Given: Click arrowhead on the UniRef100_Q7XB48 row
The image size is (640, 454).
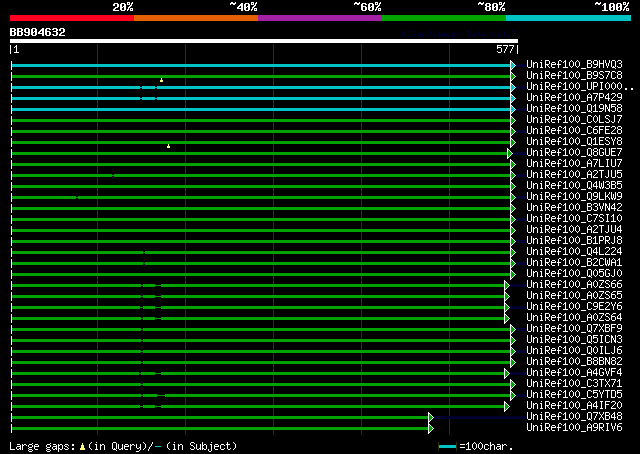Looking at the screenshot, I should tap(431, 417).
